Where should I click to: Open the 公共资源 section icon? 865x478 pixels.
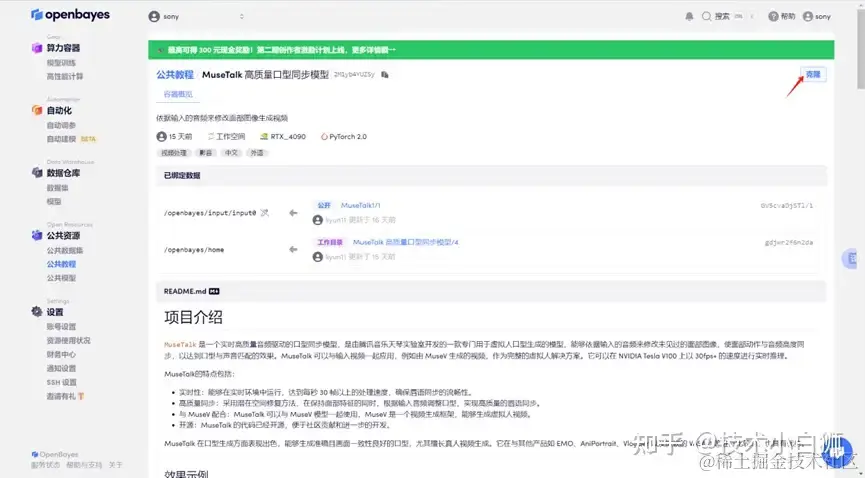(37, 235)
